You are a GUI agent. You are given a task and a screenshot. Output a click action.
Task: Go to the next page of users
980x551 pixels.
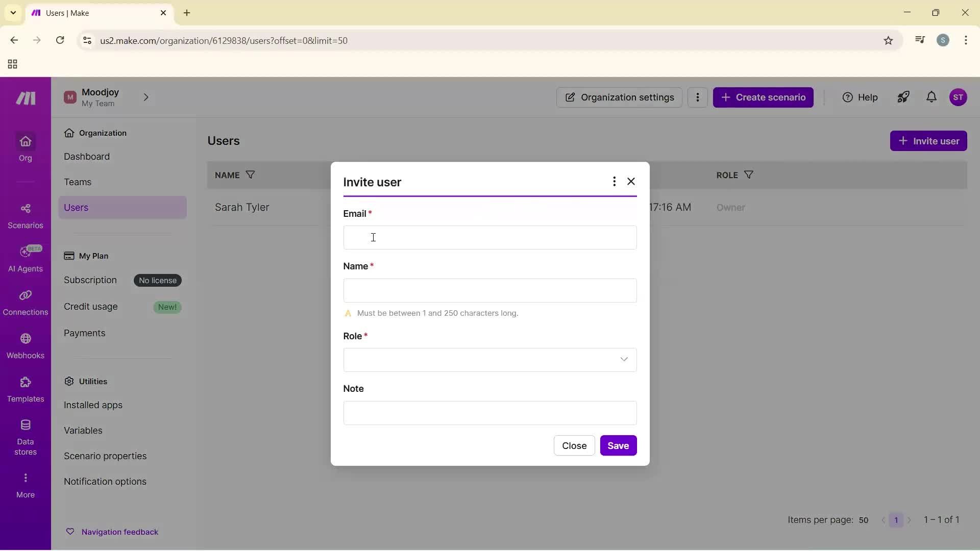click(x=911, y=520)
